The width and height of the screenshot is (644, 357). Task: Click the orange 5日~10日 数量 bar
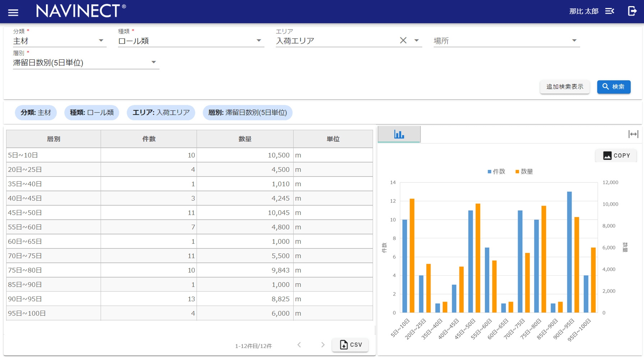click(x=412, y=256)
